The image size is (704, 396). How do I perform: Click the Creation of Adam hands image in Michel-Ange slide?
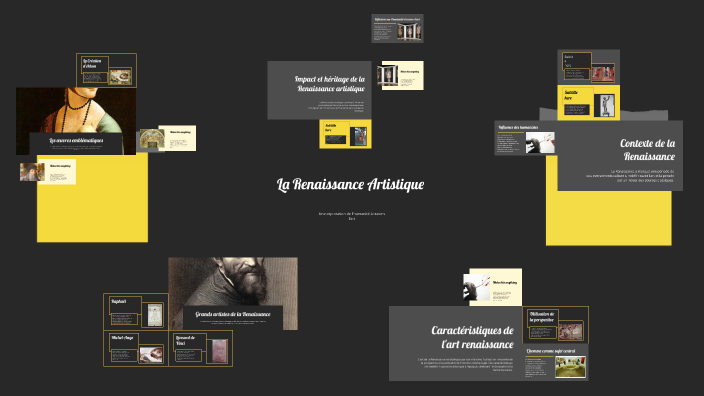151,355
